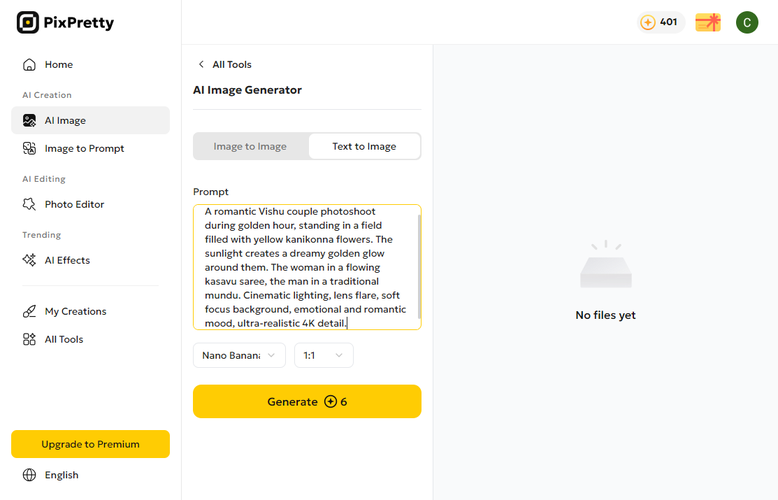
Task: Open My Creations brush icon
Action: 29,312
